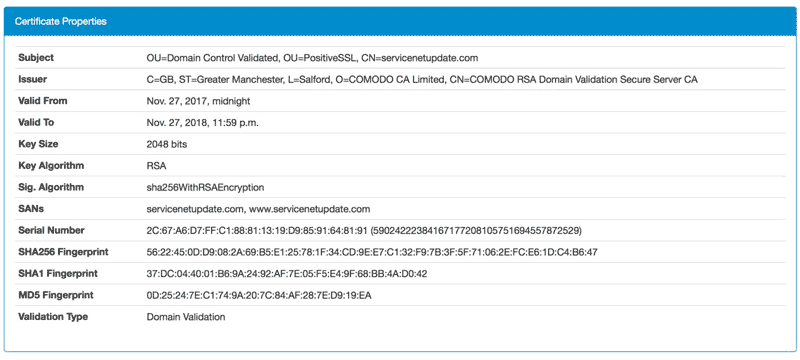Viewport: 800px width, 360px height.
Task: Select the MD5 Fingerprint label
Action: (x=56, y=295)
